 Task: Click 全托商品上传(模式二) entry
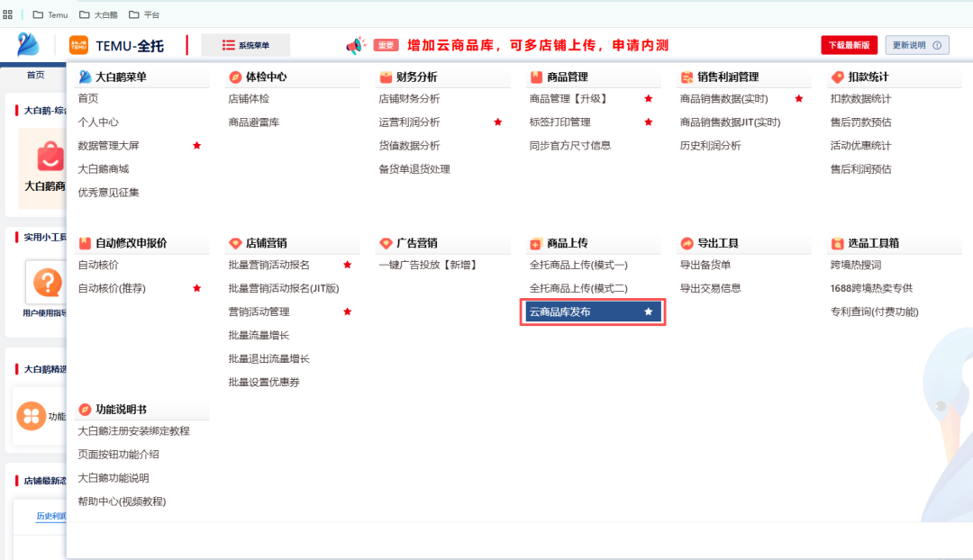click(x=578, y=288)
